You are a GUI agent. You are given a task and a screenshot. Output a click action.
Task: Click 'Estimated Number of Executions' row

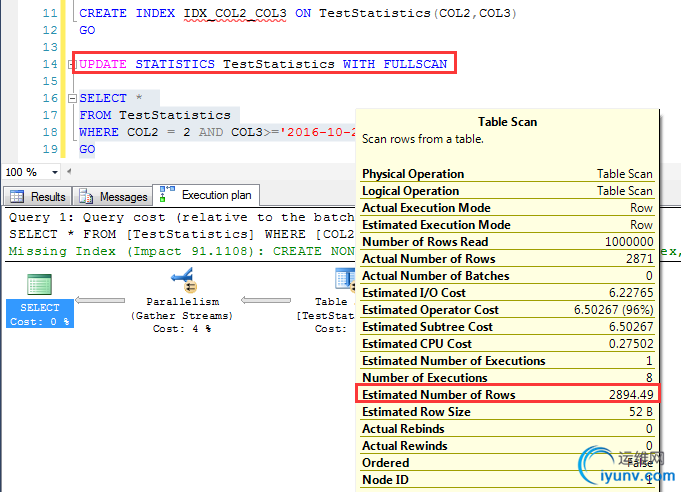coord(507,360)
